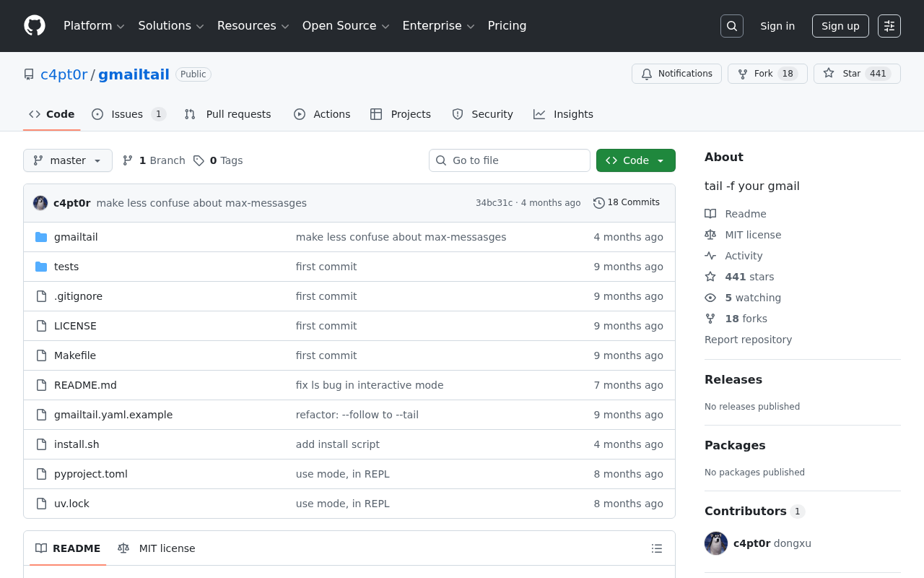Open the master branch selector

[67, 160]
